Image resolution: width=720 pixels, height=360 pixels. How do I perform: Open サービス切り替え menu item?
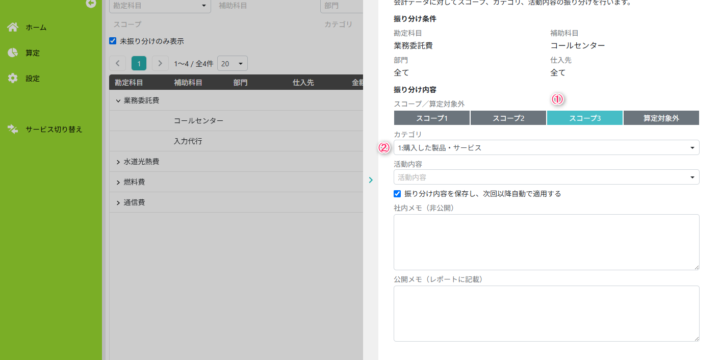(x=54, y=129)
